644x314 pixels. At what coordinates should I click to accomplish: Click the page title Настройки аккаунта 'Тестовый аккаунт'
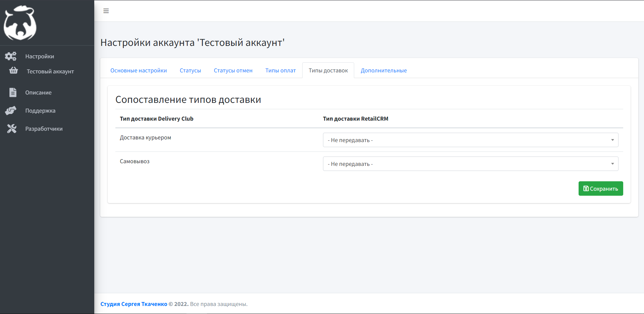pos(193,43)
